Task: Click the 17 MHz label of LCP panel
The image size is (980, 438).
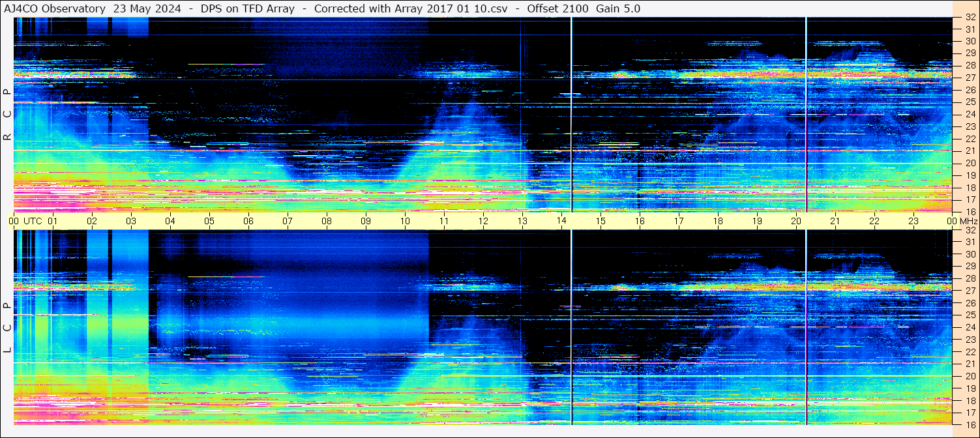Action: click(970, 413)
